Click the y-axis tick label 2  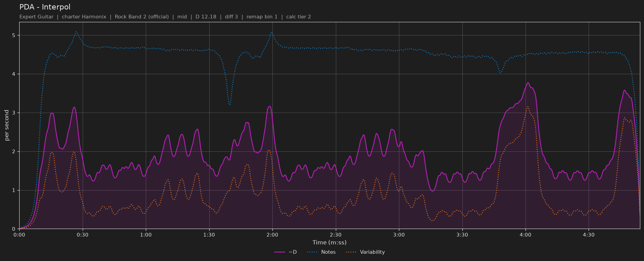click(14, 152)
